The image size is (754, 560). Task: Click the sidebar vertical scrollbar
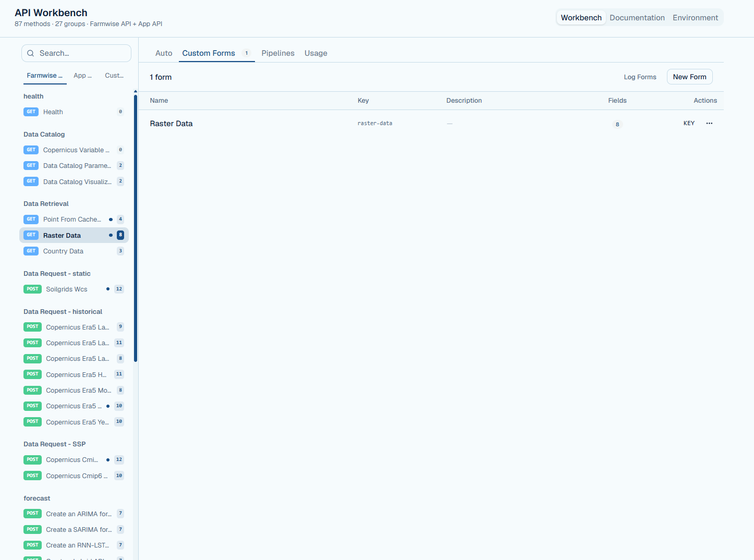[136, 228]
